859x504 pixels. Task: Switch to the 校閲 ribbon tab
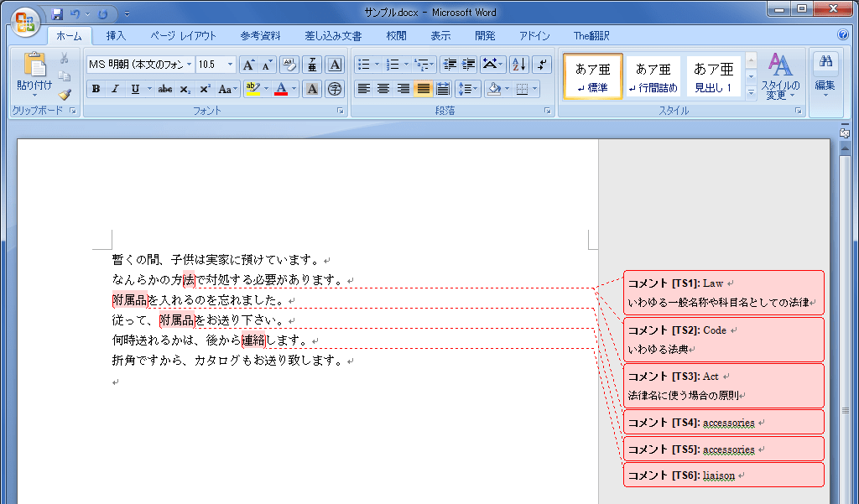[396, 35]
